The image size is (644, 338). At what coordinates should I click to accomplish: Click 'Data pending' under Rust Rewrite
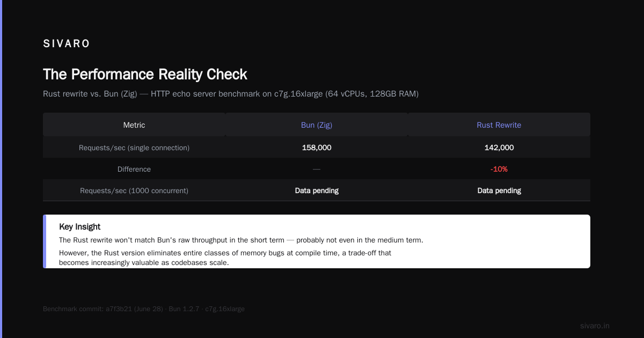click(499, 190)
